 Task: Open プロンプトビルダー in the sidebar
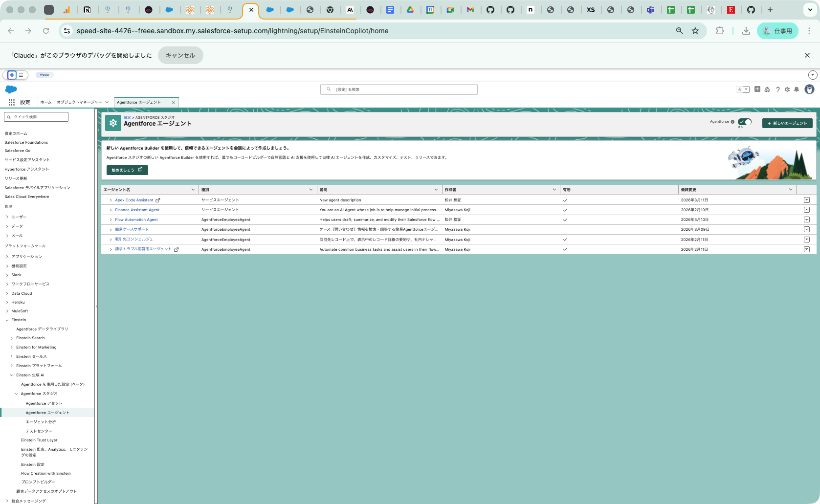(38, 482)
